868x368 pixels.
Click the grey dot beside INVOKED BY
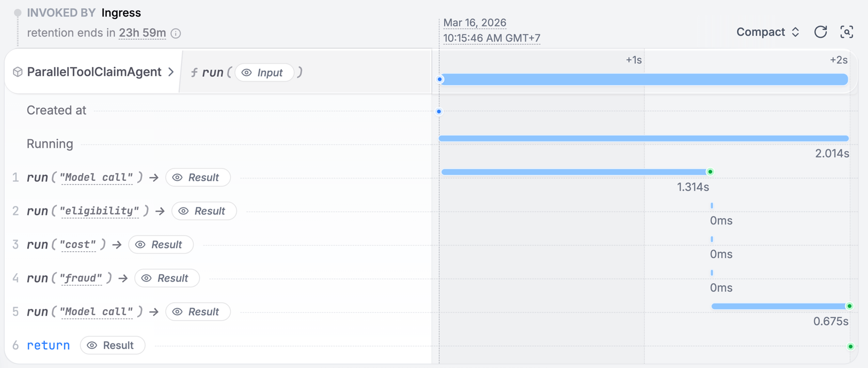click(18, 13)
